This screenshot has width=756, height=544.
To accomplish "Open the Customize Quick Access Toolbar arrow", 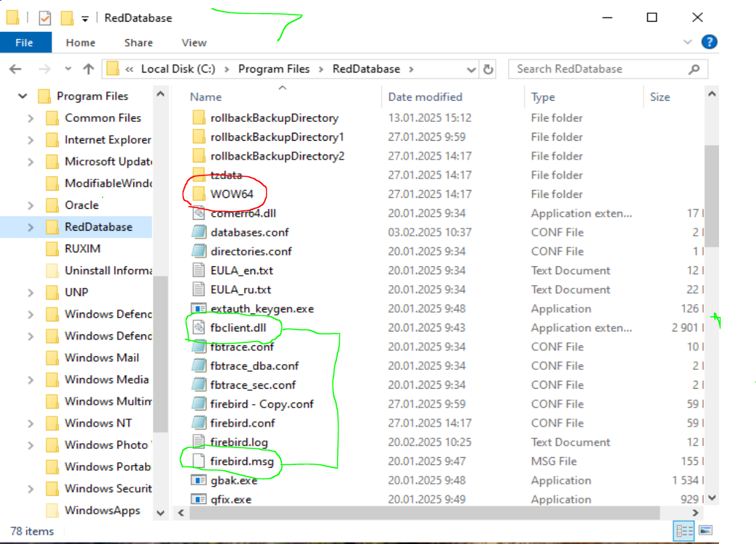I will [x=85, y=19].
